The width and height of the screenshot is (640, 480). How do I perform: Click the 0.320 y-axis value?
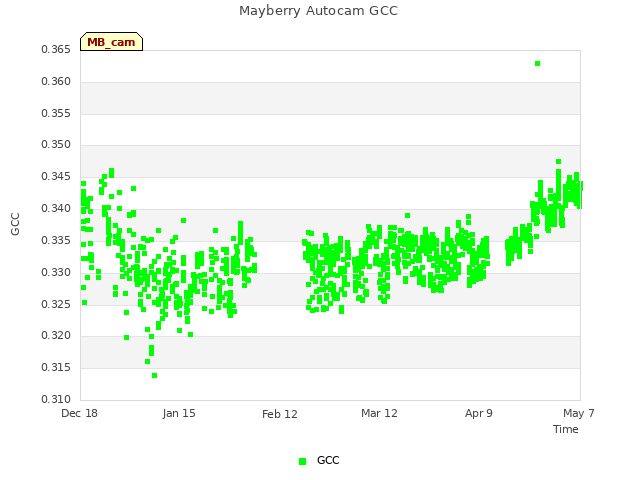coord(56,336)
